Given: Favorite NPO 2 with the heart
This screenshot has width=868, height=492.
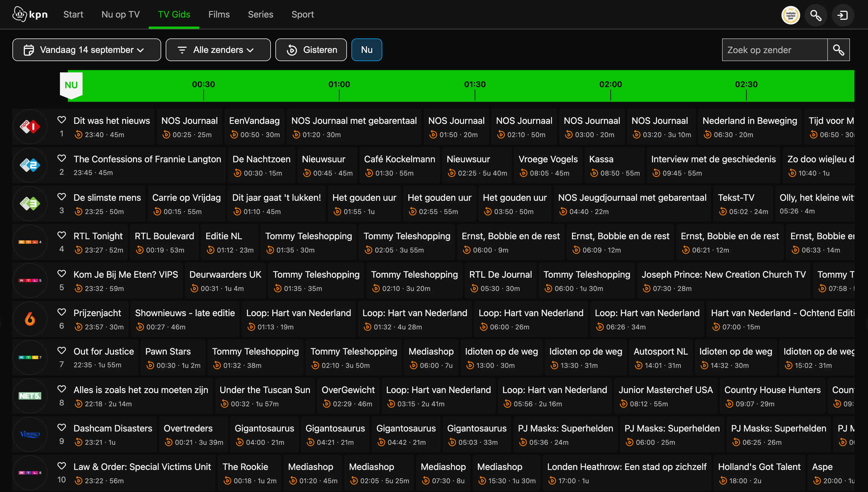Looking at the screenshot, I should pos(61,158).
